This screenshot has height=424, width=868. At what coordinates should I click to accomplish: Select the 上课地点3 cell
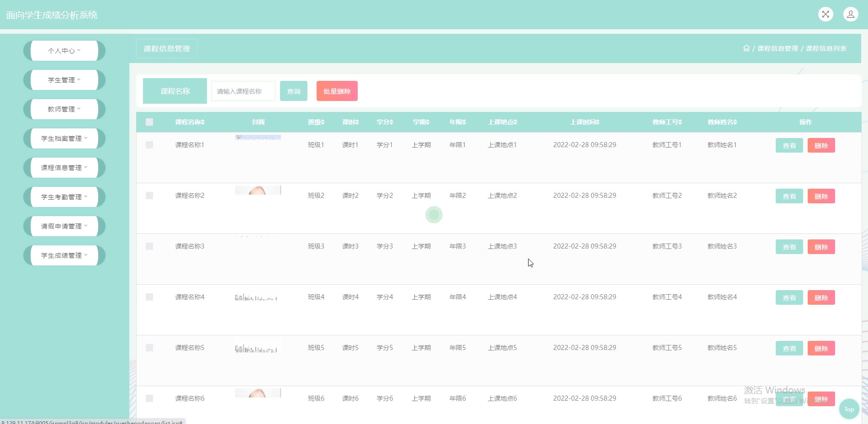tap(503, 246)
